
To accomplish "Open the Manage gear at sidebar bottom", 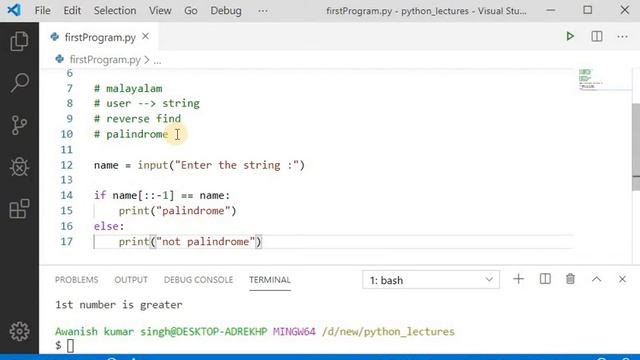I will point(19,331).
